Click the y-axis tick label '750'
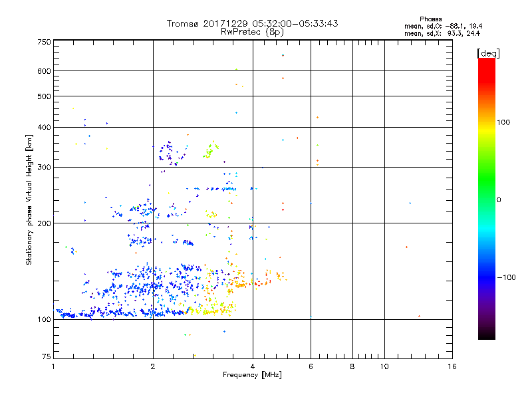Image resolution: width=532 pixels, height=399 pixels. (x=44, y=42)
